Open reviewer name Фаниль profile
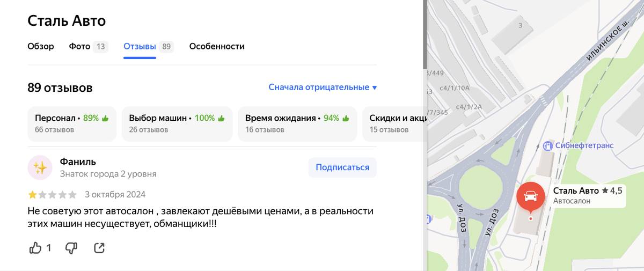Image resolution: width=644 pixels, height=271 pixels. 78,162
